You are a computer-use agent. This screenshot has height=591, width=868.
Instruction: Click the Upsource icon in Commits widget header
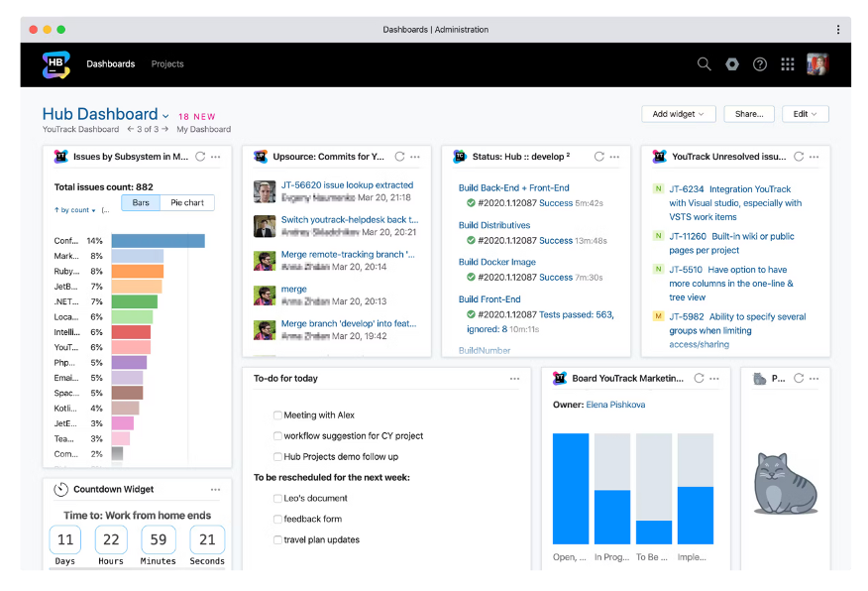261,157
